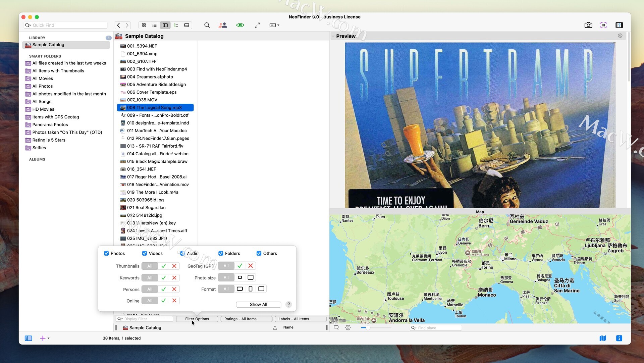The width and height of the screenshot is (644, 363).
Task: Click the Filter Options button
Action: point(197,319)
